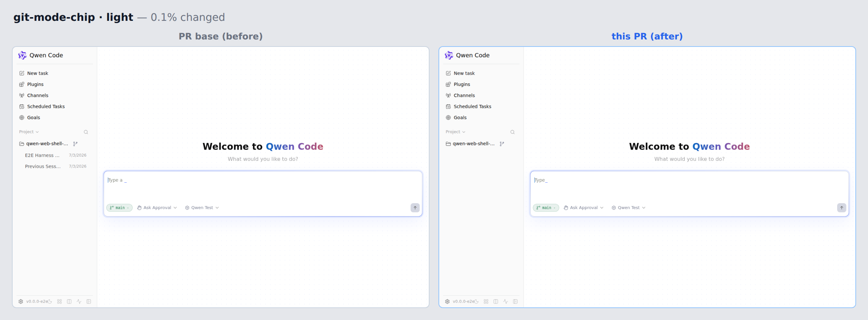Click the git branch icon beside qwen-web-shell in the after panel
This screenshot has width=868, height=320.
click(x=502, y=144)
